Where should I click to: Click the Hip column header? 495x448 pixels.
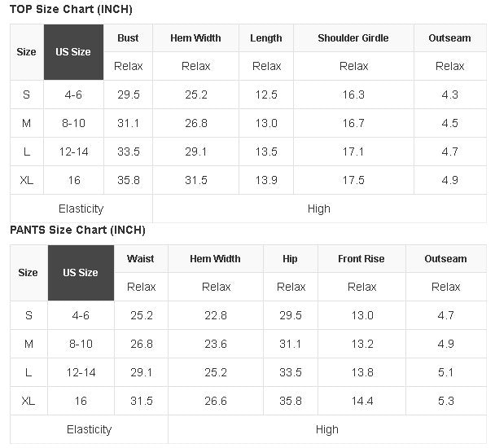pos(291,259)
